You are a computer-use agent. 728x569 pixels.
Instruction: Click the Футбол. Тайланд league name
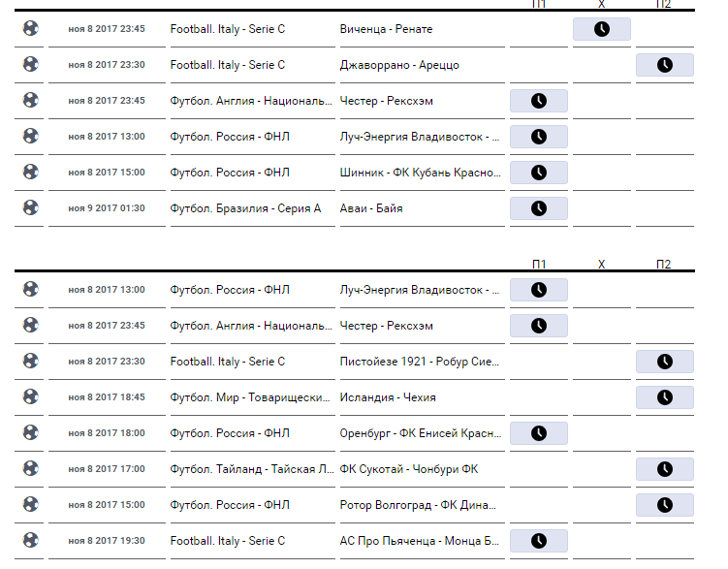[x=250, y=469]
